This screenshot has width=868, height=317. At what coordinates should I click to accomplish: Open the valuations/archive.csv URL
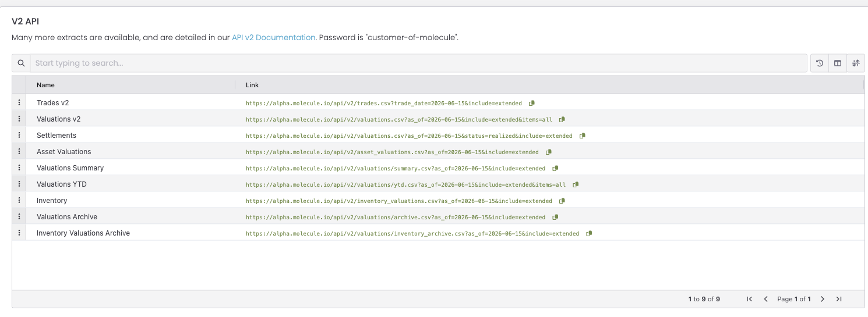[396, 217]
